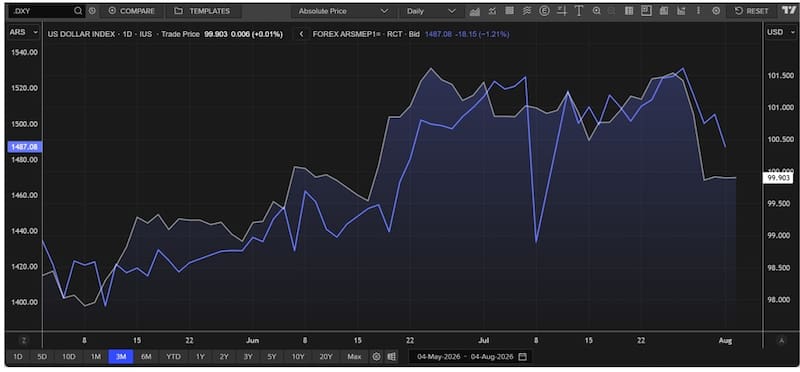800x372 pixels.
Task: Open the Absolute Price dropdown
Action: coord(342,11)
